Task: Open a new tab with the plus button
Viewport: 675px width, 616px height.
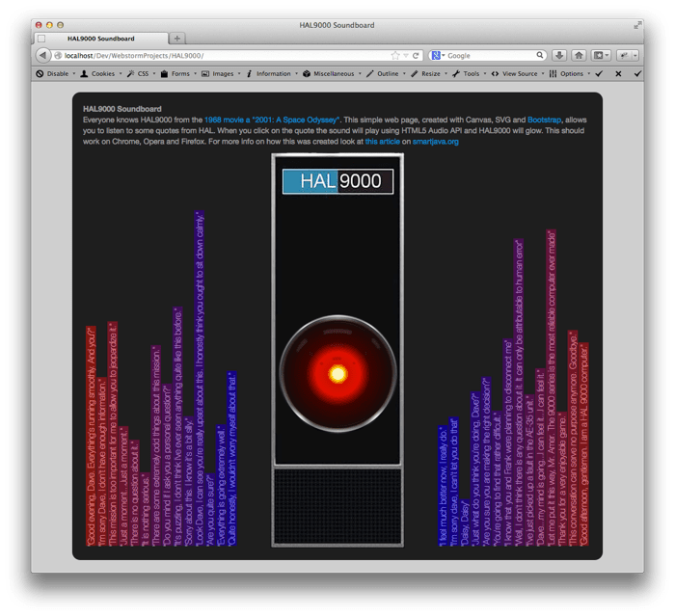Action: 176,39
